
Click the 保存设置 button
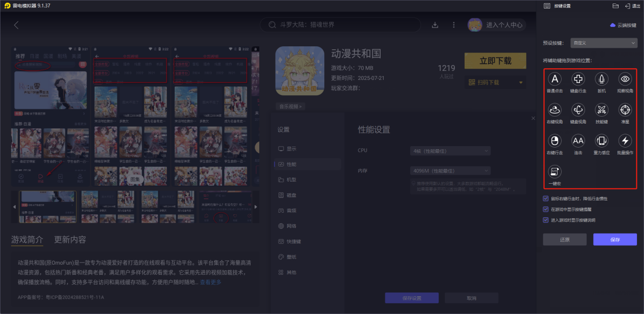411,298
